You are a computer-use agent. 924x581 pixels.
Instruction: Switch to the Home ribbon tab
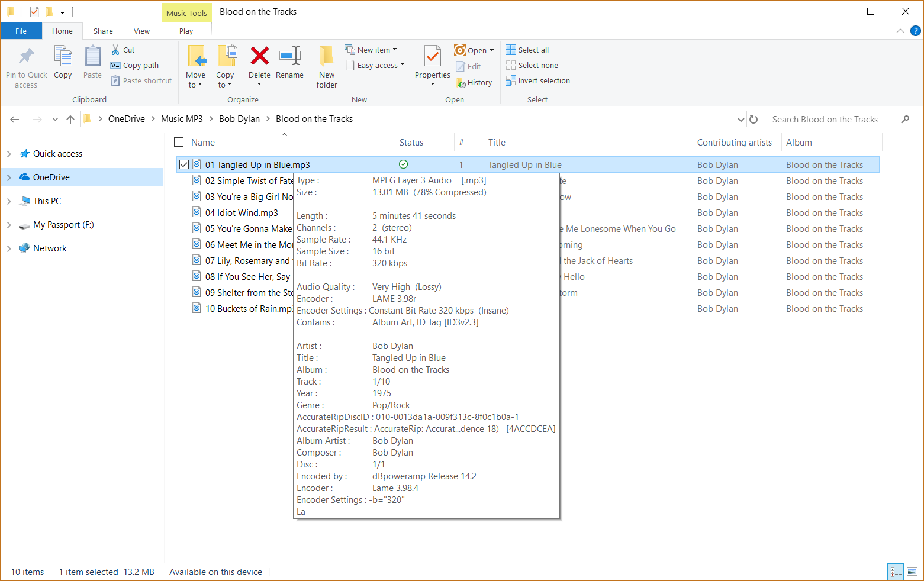pos(62,31)
